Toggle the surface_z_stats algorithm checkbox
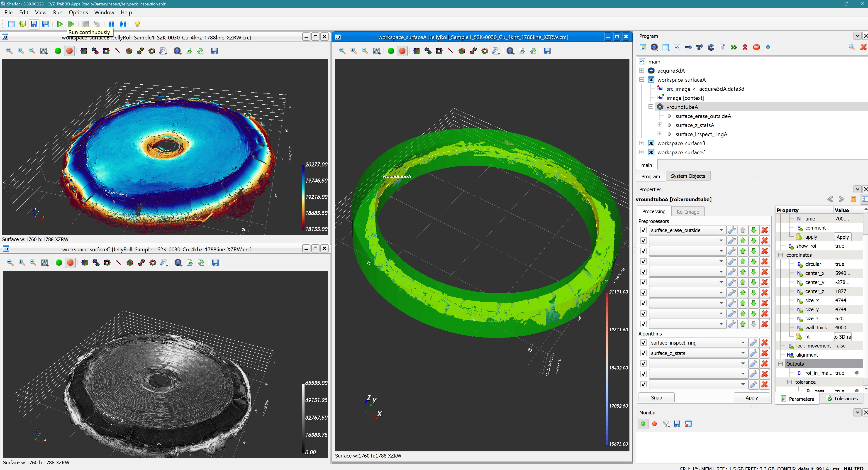The image size is (868, 470). click(643, 353)
